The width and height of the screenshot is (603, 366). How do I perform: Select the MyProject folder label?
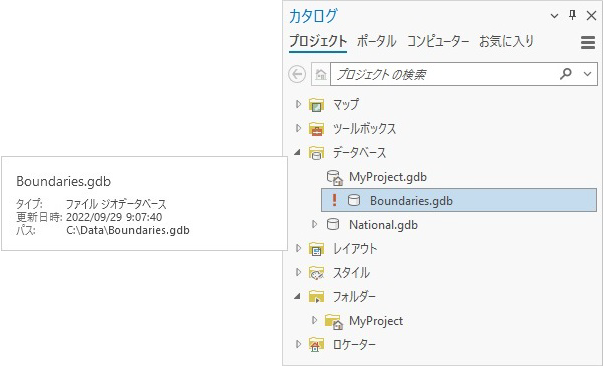point(376,321)
